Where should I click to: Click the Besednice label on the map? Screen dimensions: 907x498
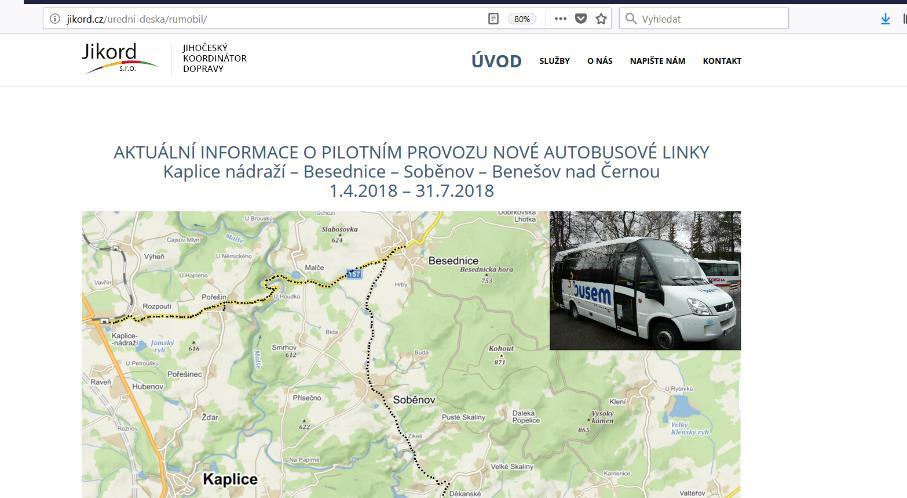click(x=453, y=261)
